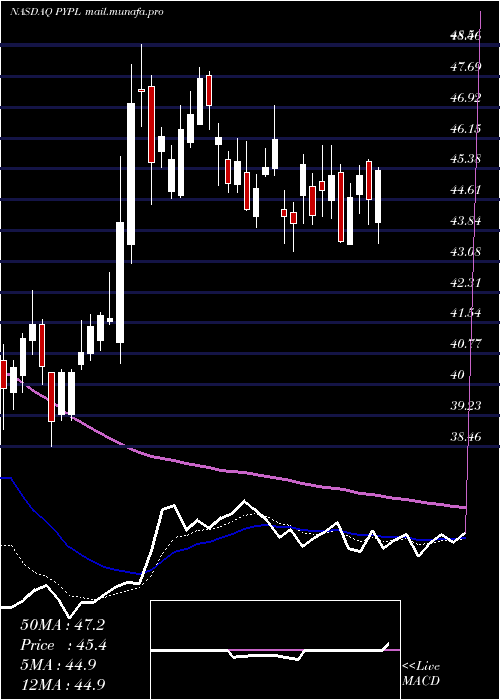500x700 pixels.
Task: Click the 48.46 price axis label
Action: click(466, 36)
